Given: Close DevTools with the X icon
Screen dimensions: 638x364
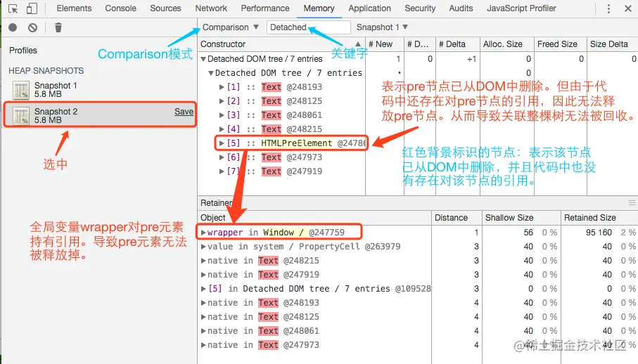Looking at the screenshot, I should click(628, 8).
